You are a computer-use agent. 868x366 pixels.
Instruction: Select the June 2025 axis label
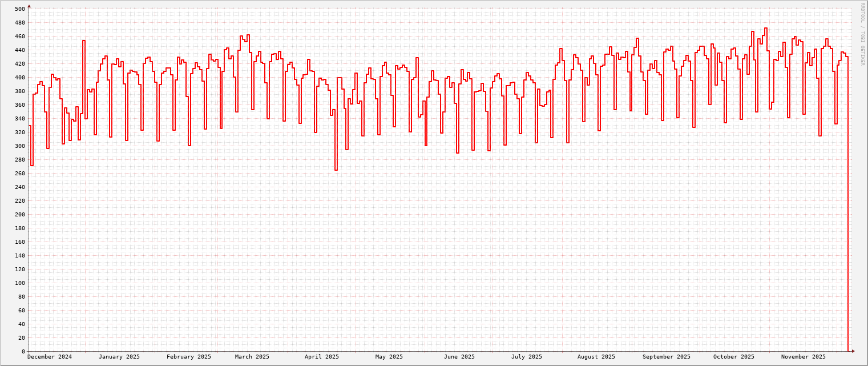click(x=459, y=356)
